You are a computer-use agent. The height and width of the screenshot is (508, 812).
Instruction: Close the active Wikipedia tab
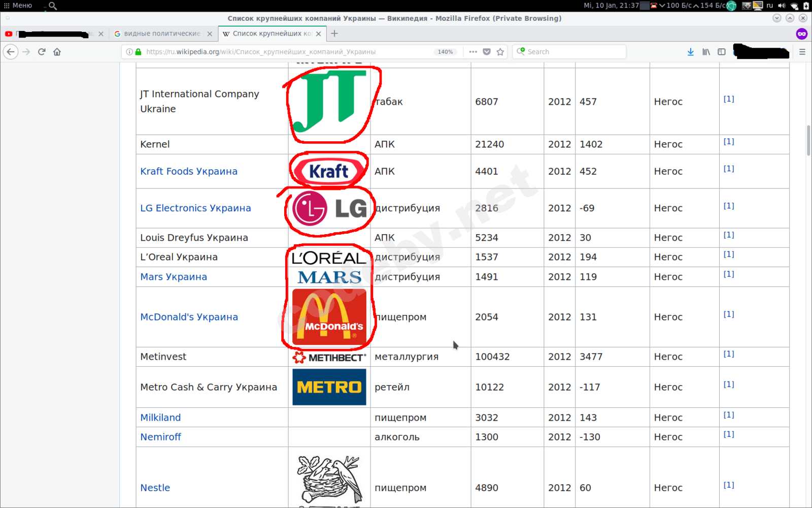tap(318, 34)
